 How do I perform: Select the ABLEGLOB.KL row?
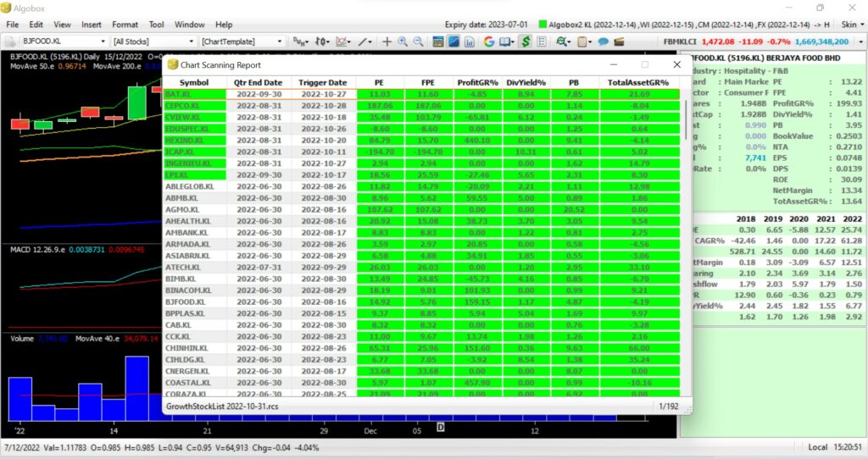click(x=420, y=186)
